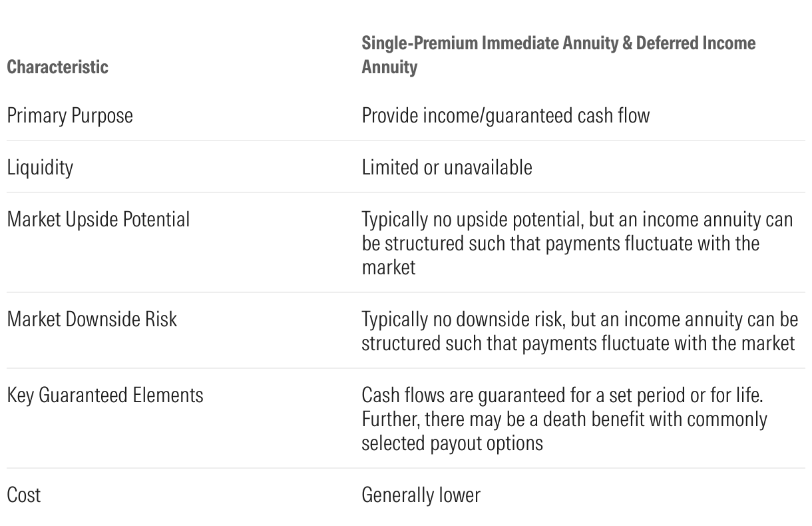This screenshot has height=526, width=812.
Task: Select the Market Upside Potential row label
Action: 99,219
